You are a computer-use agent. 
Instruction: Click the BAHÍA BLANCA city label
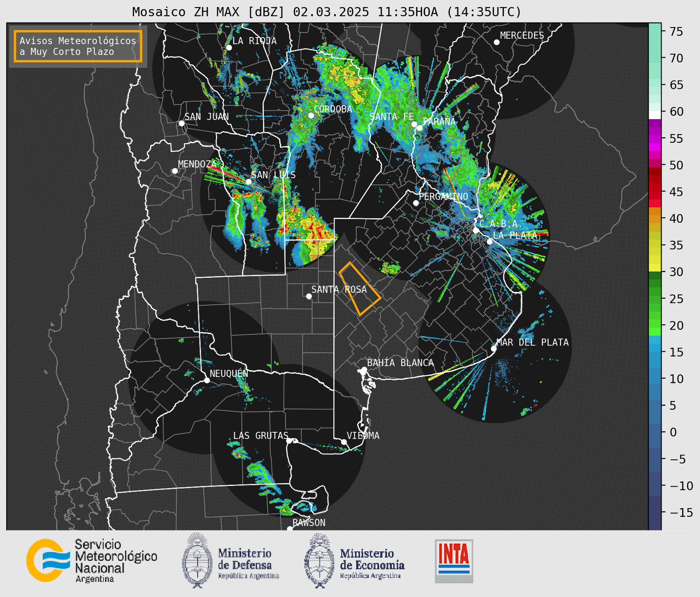(x=400, y=363)
